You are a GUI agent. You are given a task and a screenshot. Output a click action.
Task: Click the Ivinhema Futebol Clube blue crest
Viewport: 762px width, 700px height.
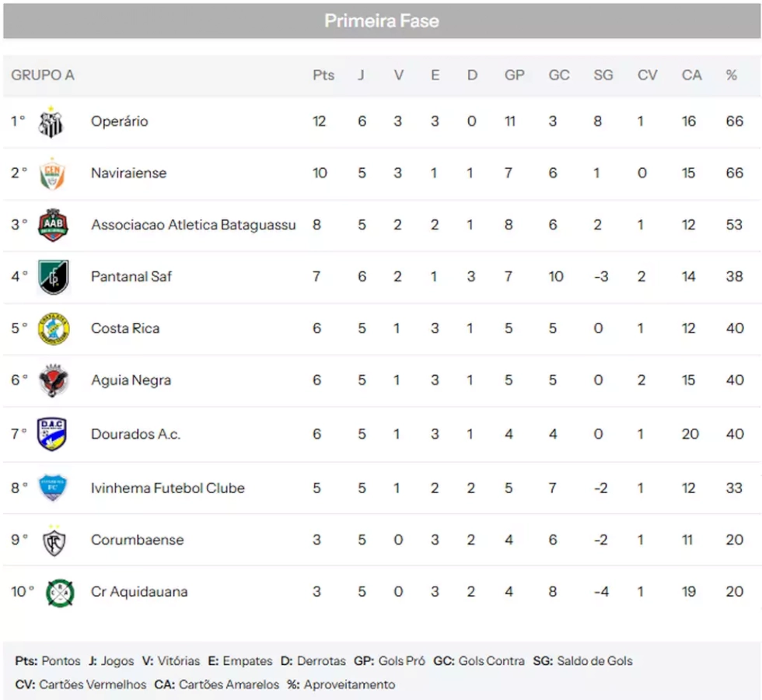tap(53, 488)
